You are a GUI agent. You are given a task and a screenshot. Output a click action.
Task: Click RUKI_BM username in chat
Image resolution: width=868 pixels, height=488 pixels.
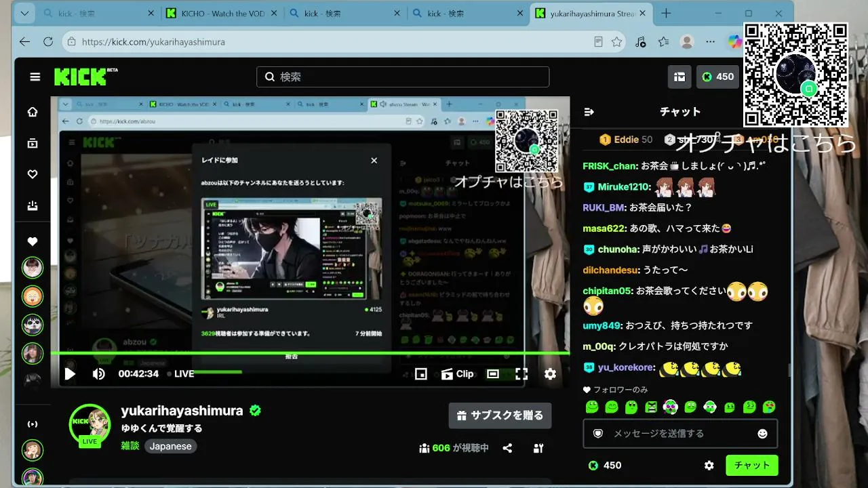click(603, 207)
